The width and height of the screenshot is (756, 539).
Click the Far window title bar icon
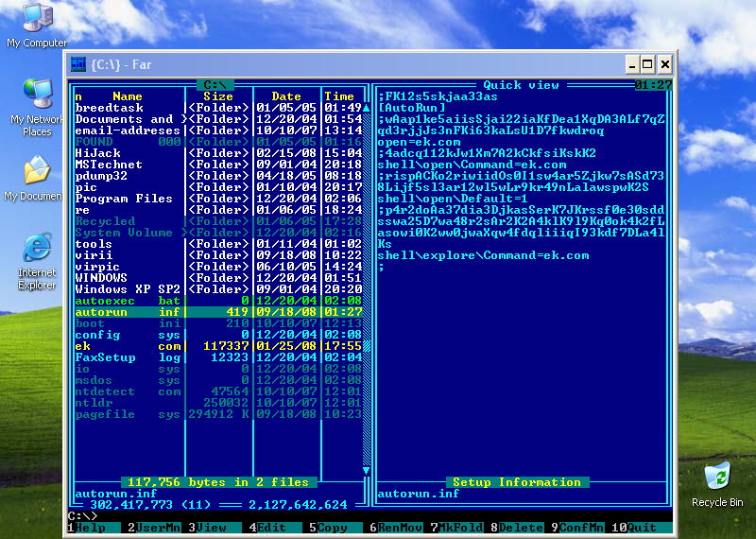coord(78,64)
